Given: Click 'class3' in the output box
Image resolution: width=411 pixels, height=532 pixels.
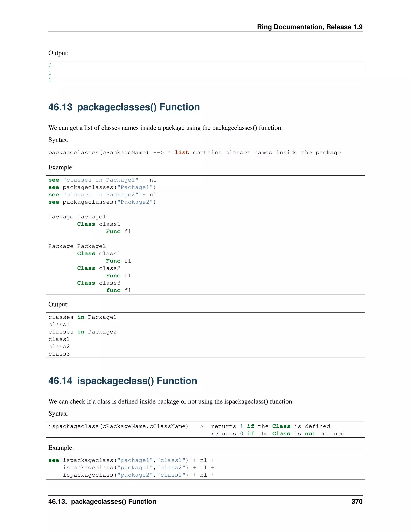Looking at the screenshot, I should [x=59, y=354].
